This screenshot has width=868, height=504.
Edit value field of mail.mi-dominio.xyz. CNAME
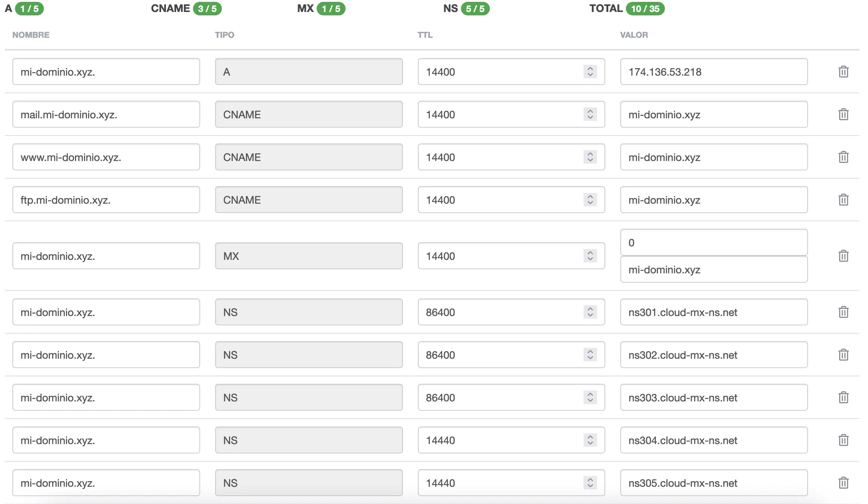(x=714, y=114)
